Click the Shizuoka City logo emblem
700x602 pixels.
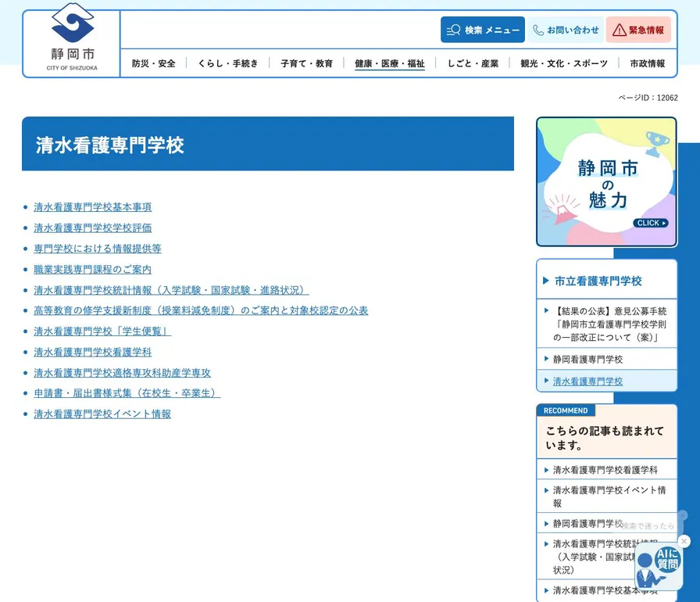[x=73, y=23]
